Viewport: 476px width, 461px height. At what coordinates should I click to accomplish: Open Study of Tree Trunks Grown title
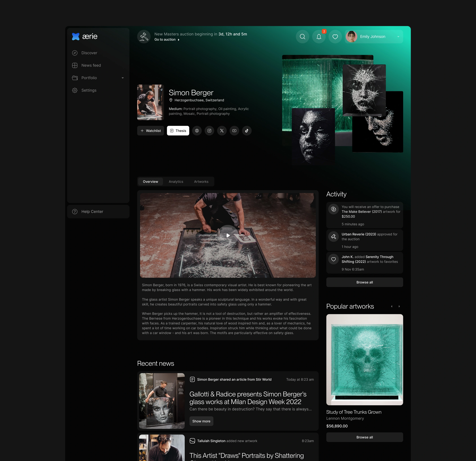[354, 412]
